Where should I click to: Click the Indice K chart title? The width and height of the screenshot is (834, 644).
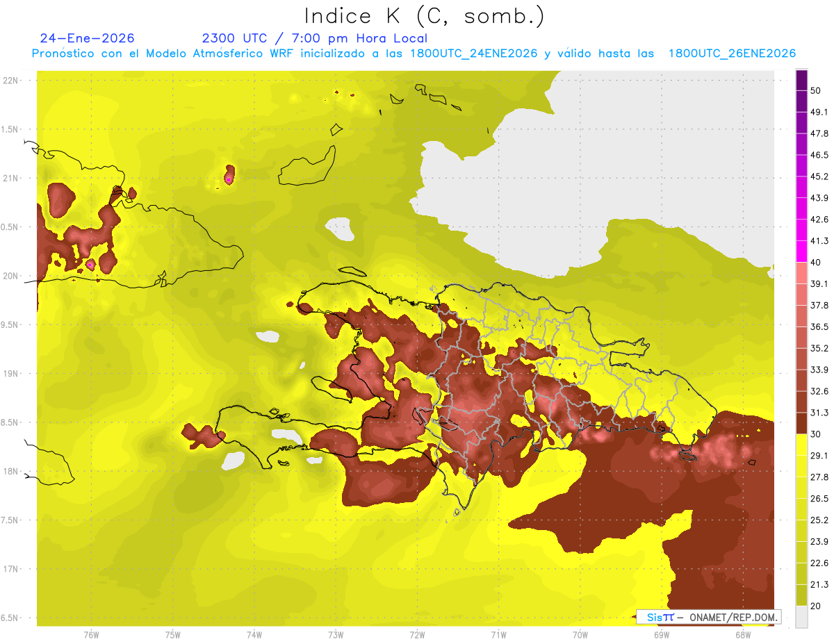click(x=425, y=16)
